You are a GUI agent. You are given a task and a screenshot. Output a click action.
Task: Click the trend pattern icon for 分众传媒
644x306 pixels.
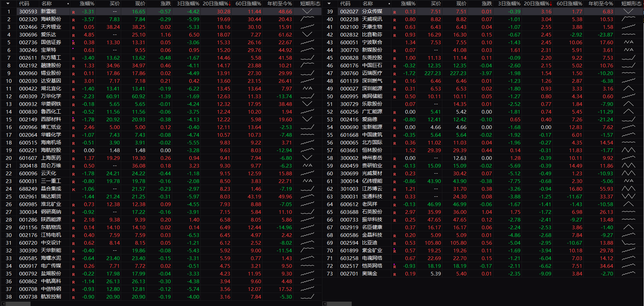tap(628, 11)
